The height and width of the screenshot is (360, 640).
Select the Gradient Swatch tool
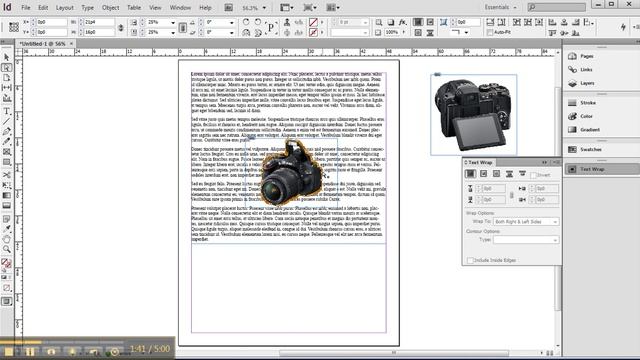[7, 195]
